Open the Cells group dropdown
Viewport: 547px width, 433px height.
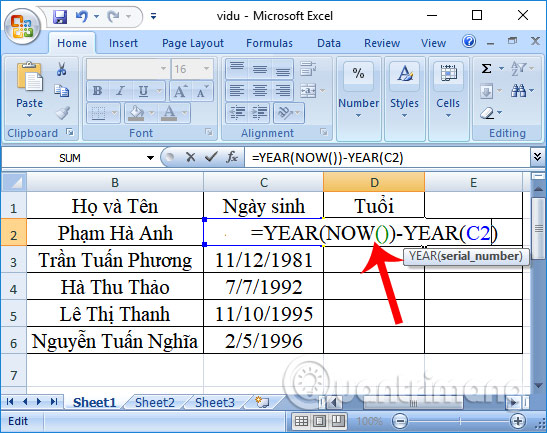448,115
